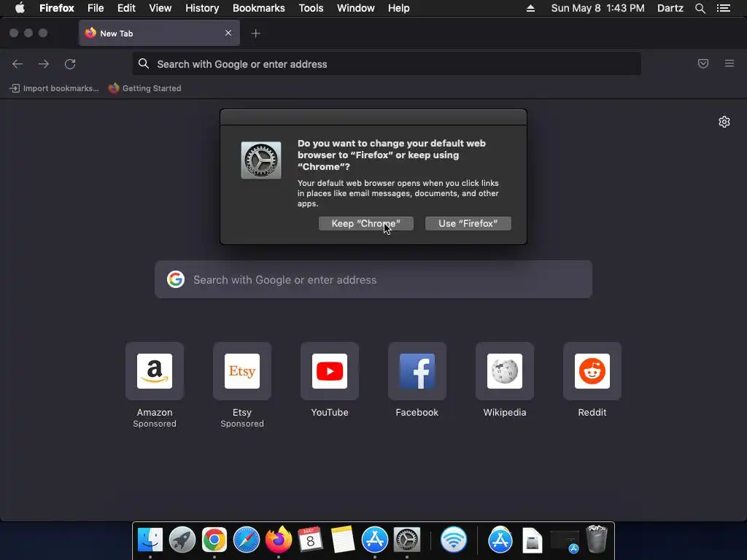
Task: Click the search magnifier in address bar
Action: click(x=144, y=63)
